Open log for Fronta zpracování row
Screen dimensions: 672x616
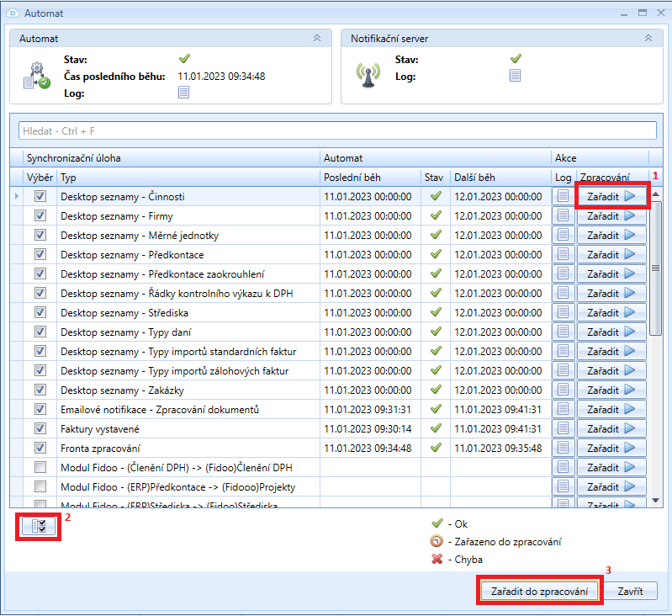coord(563,448)
